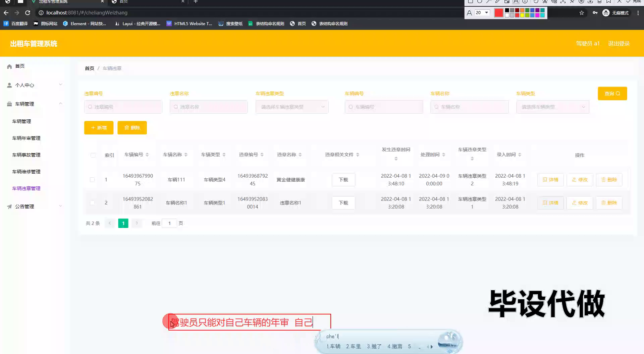Screen dimensions: 644x354
Task: Click the home icon in the sidebar
Action: tap(9, 66)
